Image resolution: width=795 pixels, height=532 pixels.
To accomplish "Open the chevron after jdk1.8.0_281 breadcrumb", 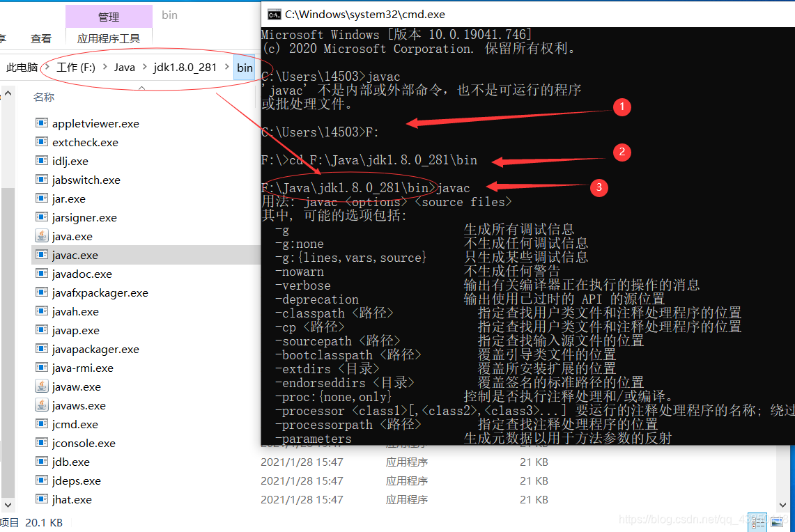I will (226, 68).
